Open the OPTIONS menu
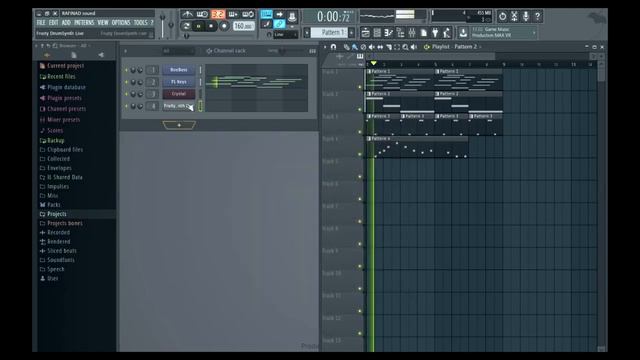This screenshot has height=360, width=640. 121,22
